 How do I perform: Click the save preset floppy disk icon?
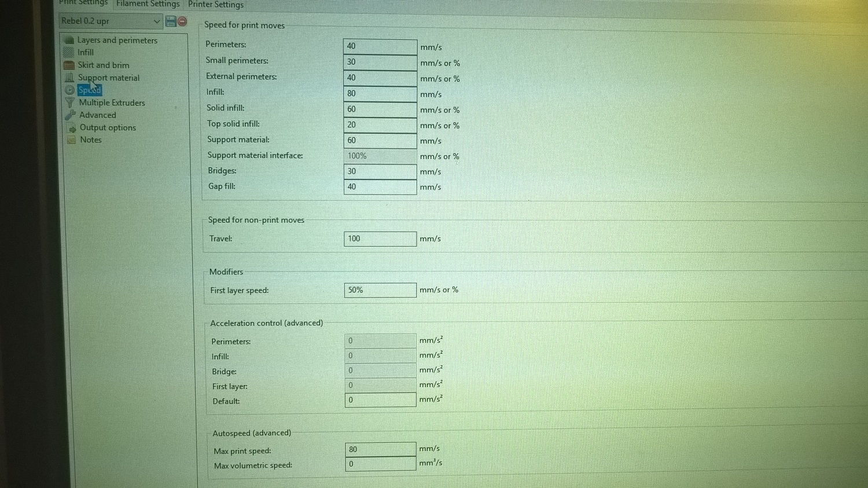(171, 21)
